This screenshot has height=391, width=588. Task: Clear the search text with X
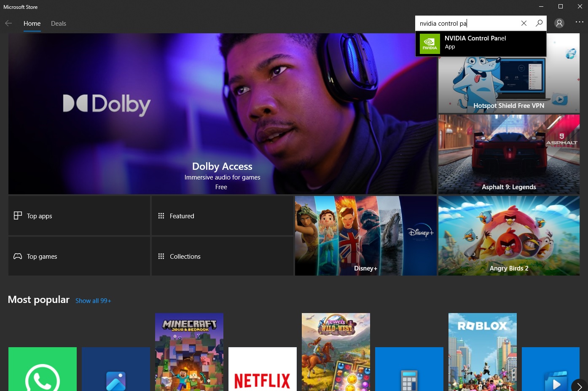(524, 23)
